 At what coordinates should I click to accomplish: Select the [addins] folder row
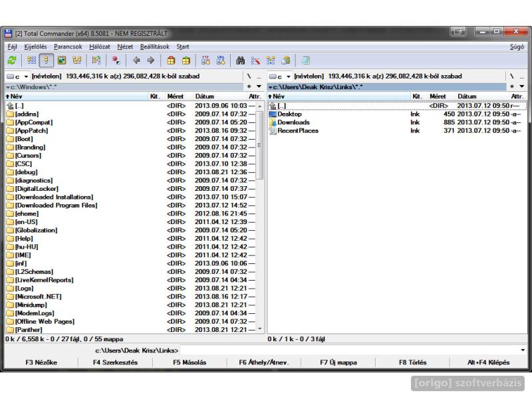point(130,114)
